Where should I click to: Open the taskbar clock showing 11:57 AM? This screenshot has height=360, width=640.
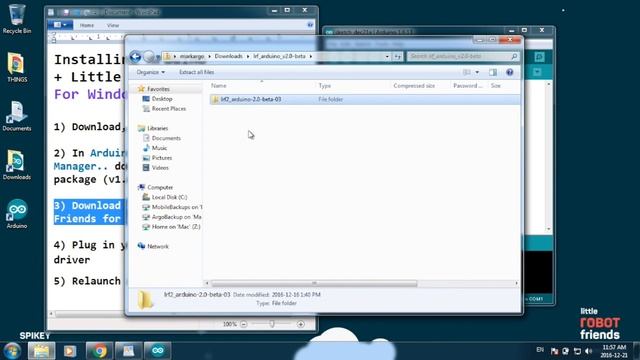(x=614, y=351)
